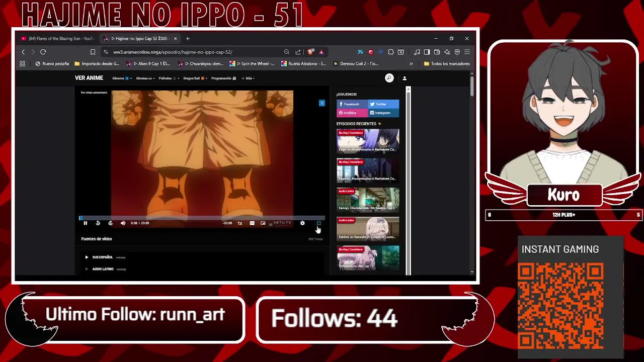Viewport: 644px width, 362px height.
Task: Open Brave Rewards triangle icon
Action: (321, 52)
